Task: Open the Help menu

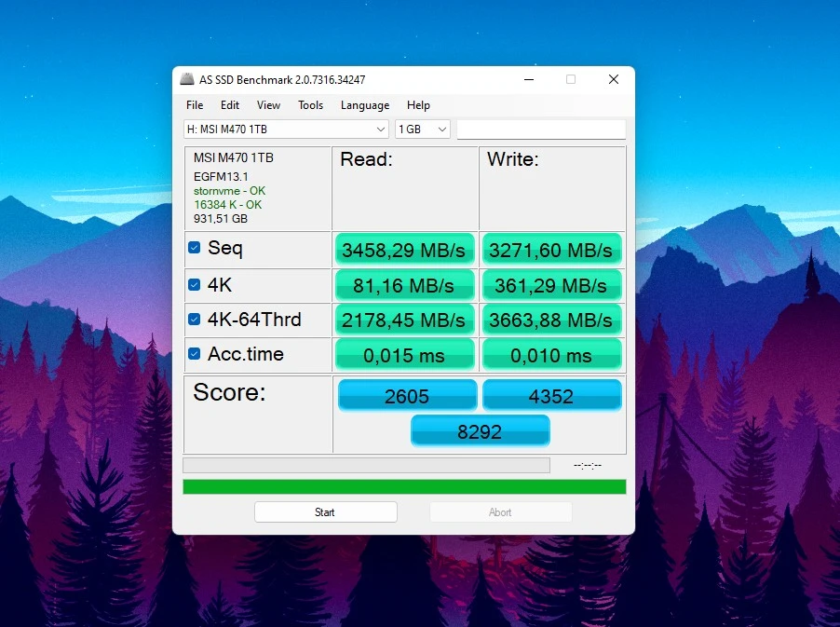Action: click(418, 105)
